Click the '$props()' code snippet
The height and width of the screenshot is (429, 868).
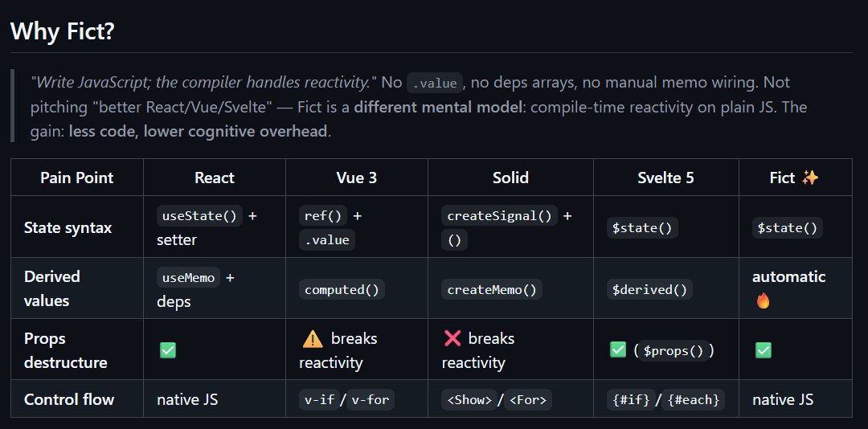tap(673, 351)
